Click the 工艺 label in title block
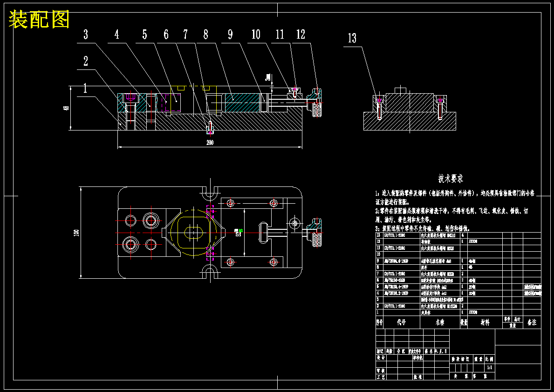554x392 pixels. (381, 377)
